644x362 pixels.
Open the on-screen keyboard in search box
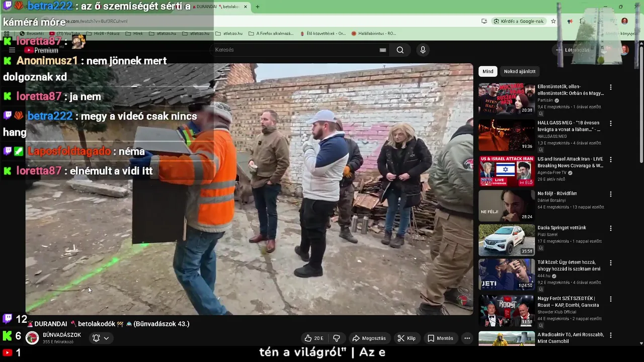pos(383,50)
